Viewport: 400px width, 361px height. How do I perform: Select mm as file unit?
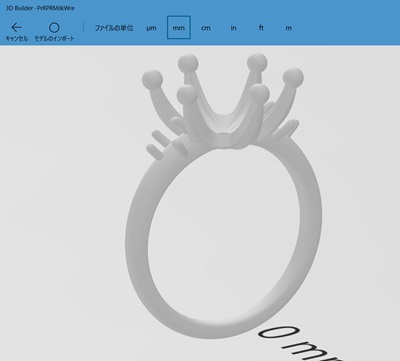179,27
